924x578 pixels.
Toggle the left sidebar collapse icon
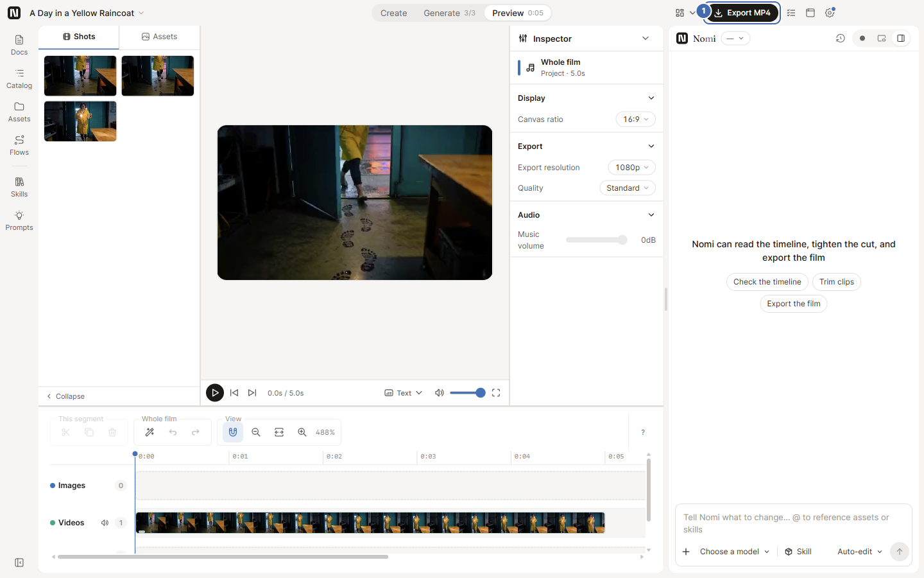pos(19,563)
